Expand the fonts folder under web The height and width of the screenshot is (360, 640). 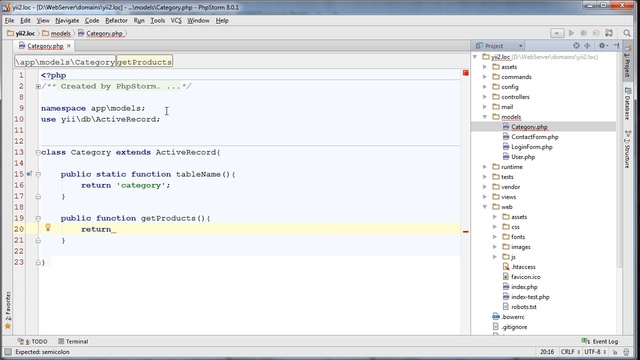coord(495,237)
